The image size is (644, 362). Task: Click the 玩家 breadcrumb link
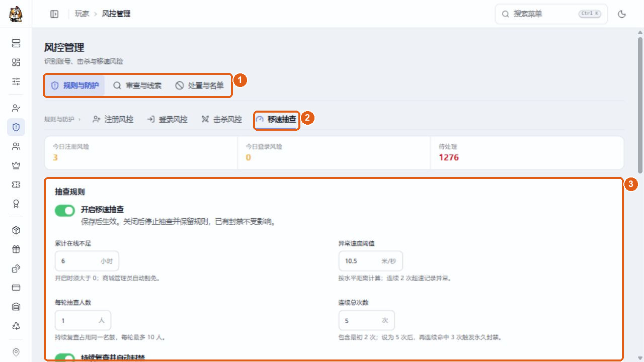[82, 14]
